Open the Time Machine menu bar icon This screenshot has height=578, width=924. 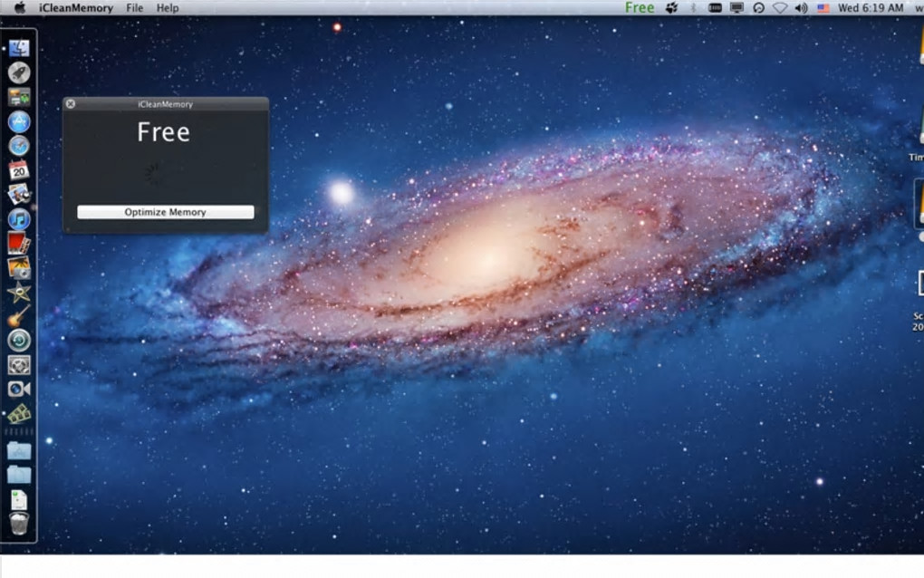[x=758, y=7]
